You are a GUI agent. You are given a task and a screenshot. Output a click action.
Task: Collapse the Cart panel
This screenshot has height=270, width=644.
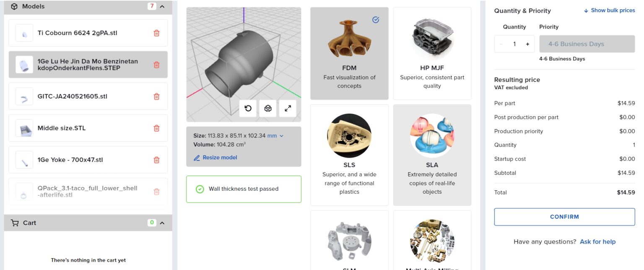(x=162, y=223)
